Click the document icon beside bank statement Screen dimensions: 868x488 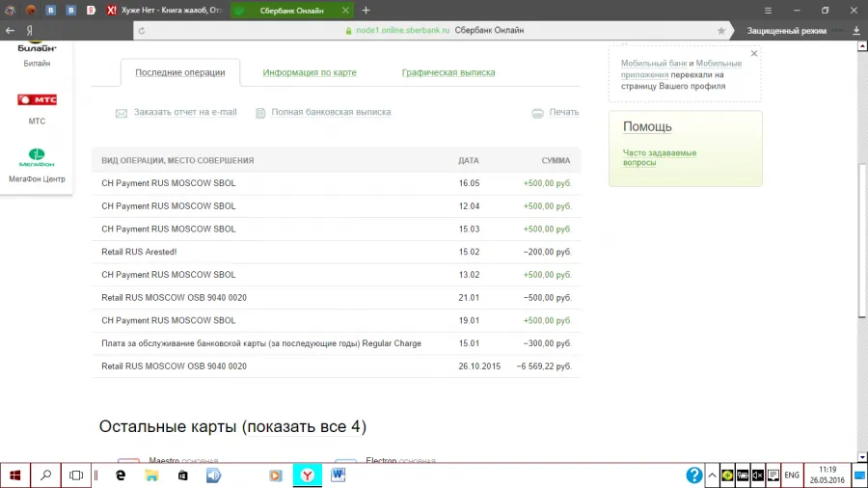pos(260,113)
